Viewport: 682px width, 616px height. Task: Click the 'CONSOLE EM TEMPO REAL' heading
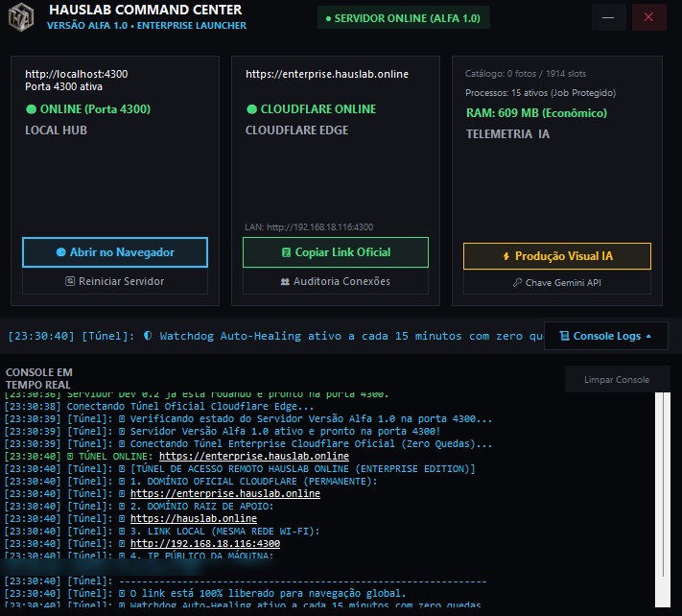coord(39,378)
